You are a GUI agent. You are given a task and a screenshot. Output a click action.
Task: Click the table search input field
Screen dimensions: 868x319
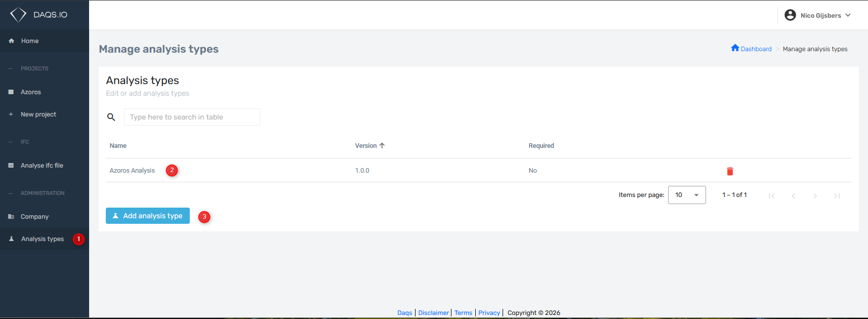tap(192, 117)
